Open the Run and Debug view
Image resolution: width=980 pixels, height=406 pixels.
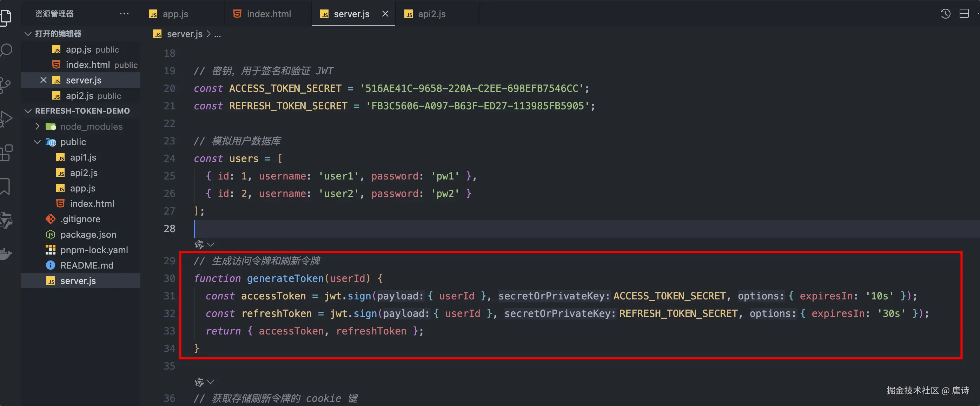coord(5,119)
